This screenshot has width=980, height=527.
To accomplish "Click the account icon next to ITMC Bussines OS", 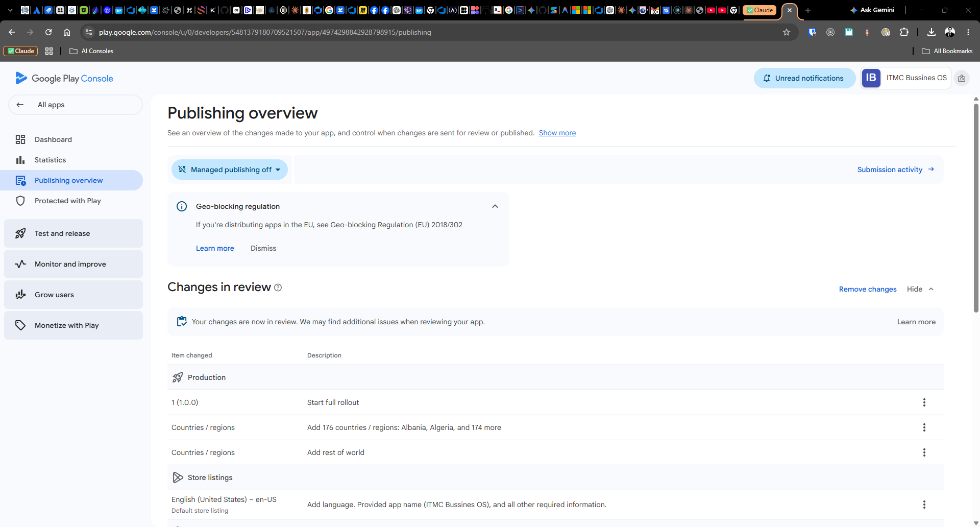I will click(x=962, y=78).
